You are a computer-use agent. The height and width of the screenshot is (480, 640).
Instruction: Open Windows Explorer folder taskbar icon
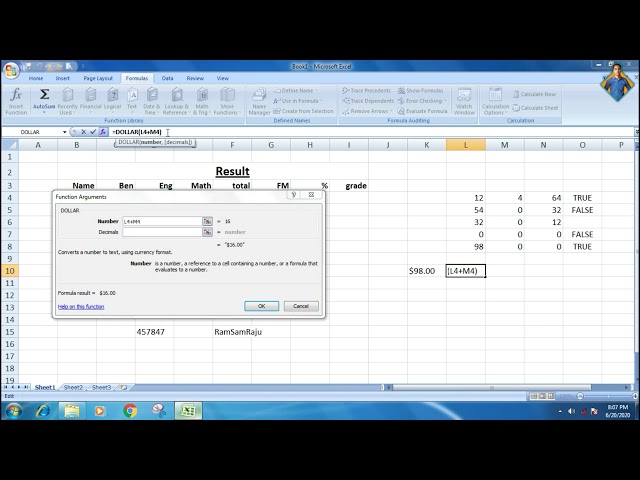point(72,411)
